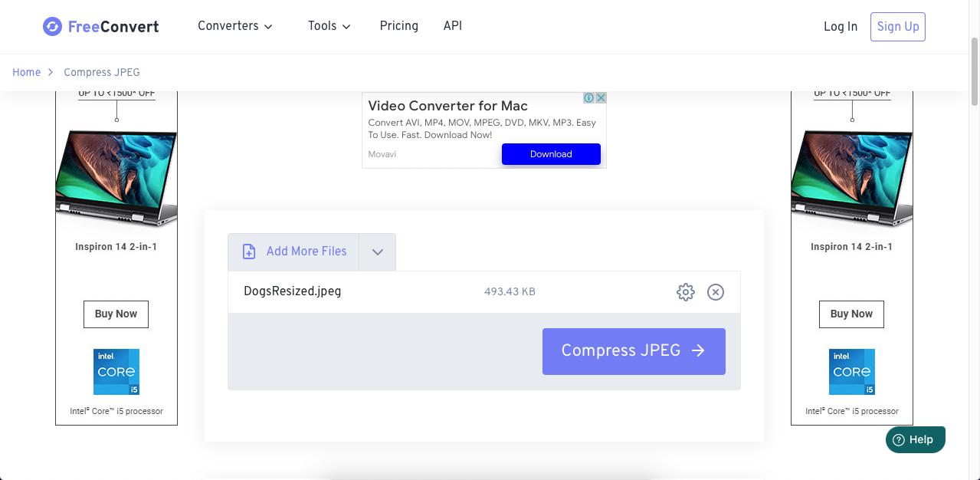Click the Sign Up button
This screenshot has height=480, width=980.
pos(897,27)
